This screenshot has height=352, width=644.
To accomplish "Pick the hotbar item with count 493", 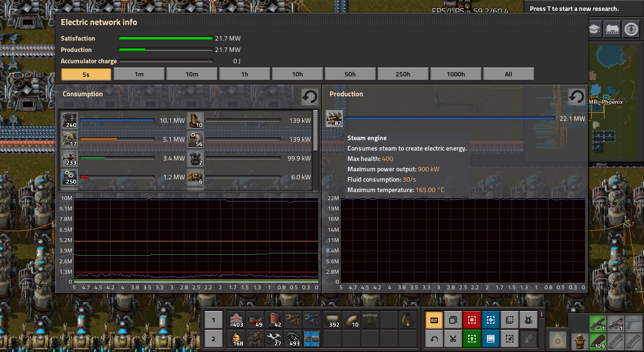I will point(293,338).
